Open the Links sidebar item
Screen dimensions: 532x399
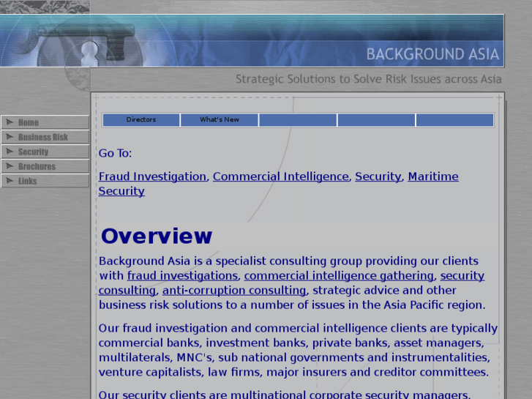pyautogui.click(x=45, y=181)
